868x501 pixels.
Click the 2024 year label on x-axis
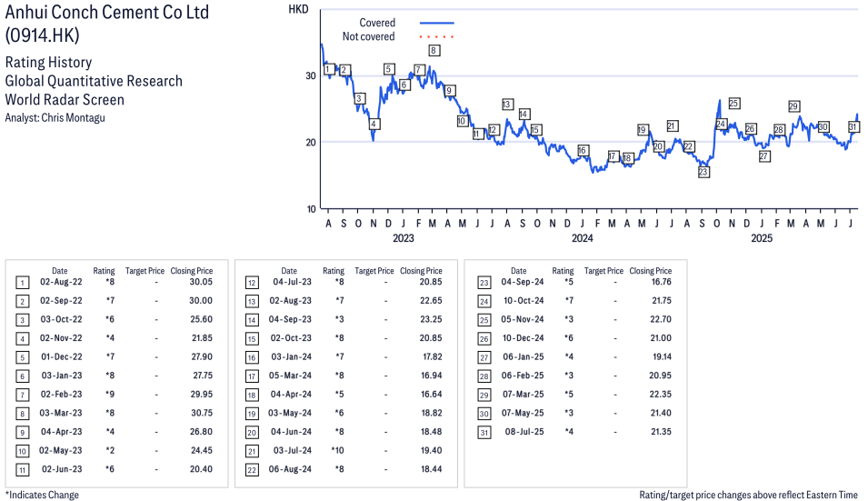583,238
